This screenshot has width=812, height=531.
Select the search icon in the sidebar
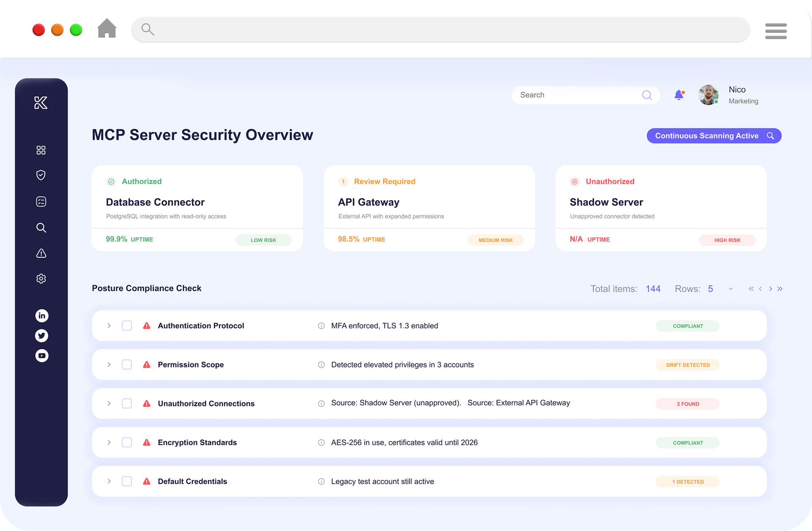(41, 228)
